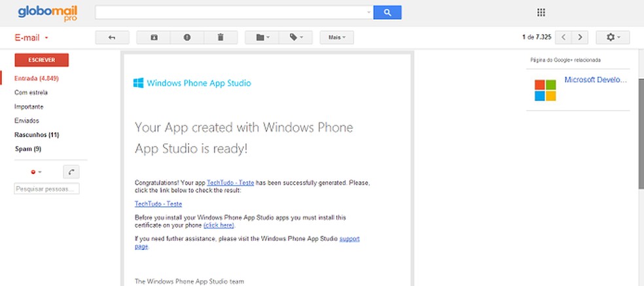
Task: Click 'The Windows Phone App Studio team' signature
Action: pyautogui.click(x=189, y=281)
